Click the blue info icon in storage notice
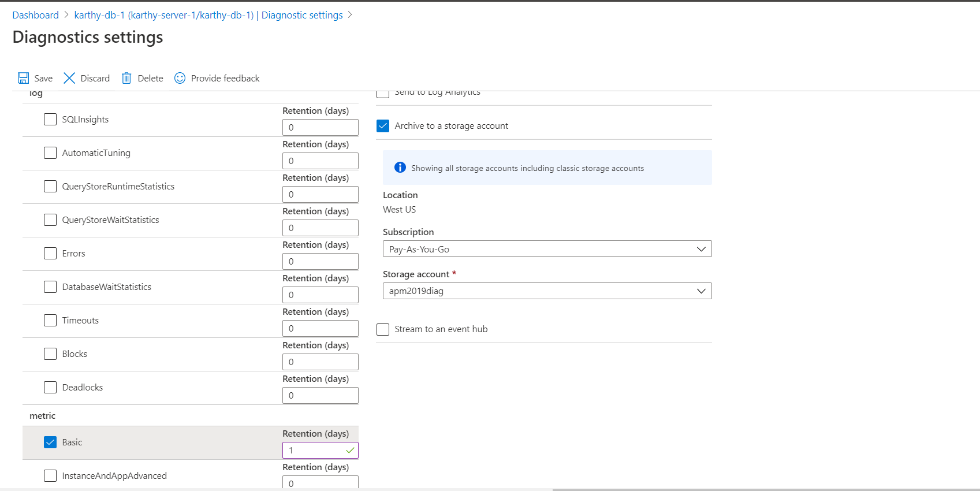 (x=400, y=168)
